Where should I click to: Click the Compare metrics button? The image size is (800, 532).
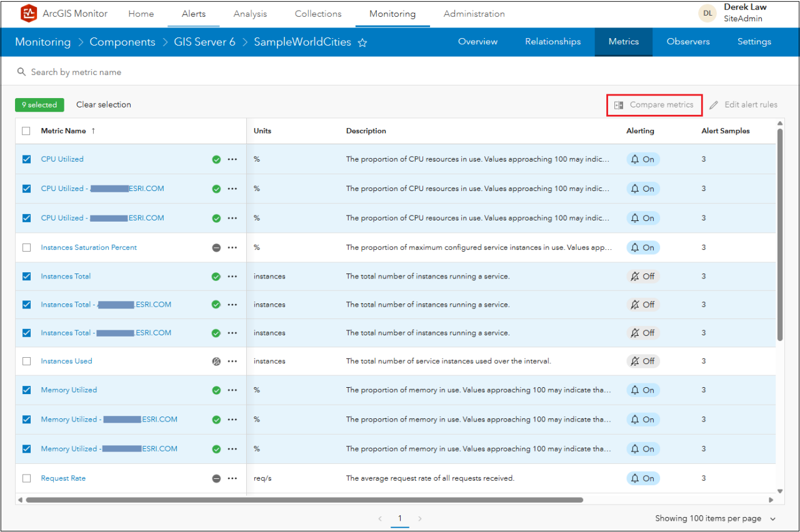point(654,105)
